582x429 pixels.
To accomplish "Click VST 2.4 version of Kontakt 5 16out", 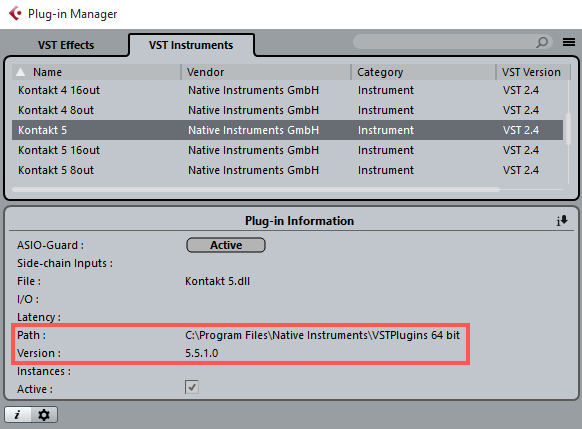I will (x=521, y=150).
